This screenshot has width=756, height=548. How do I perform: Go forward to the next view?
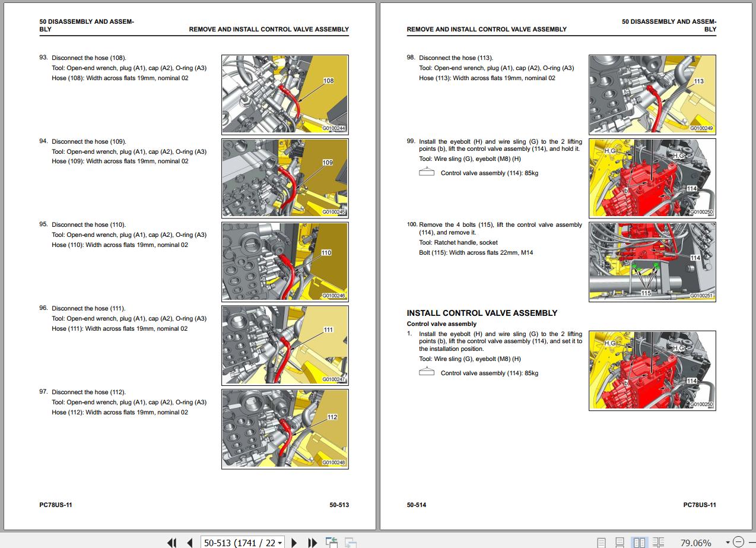[351, 542]
